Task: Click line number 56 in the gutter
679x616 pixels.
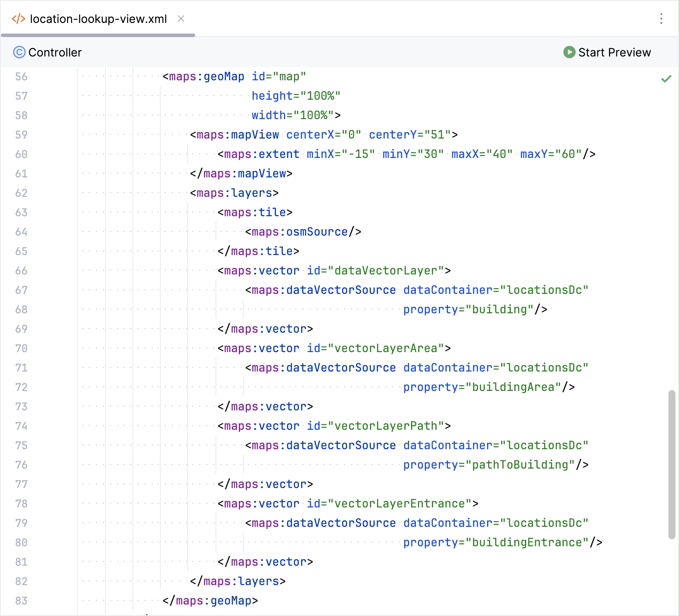Action: pyautogui.click(x=21, y=77)
